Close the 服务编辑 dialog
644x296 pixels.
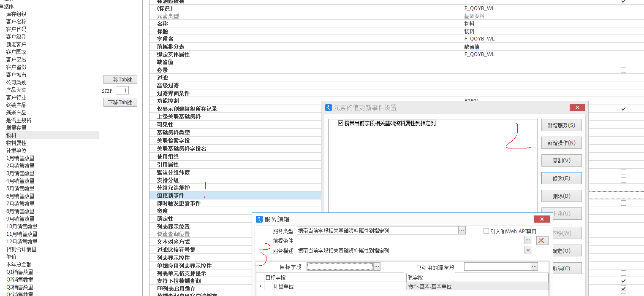541,219
